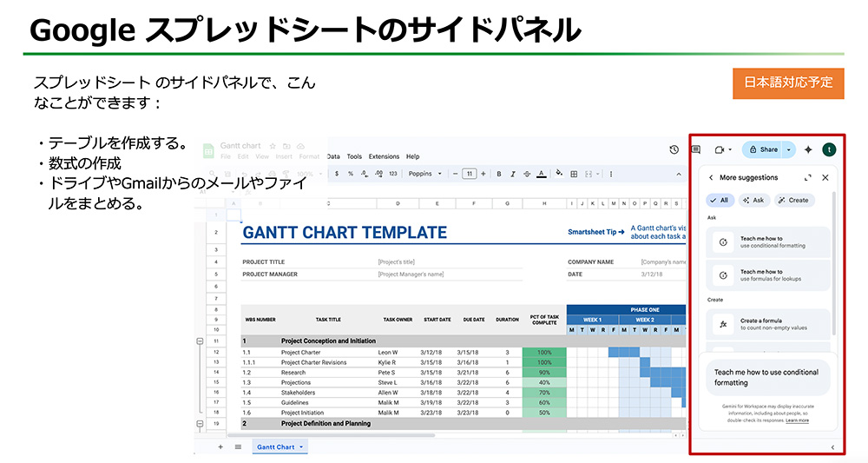Open the Data menu
The height and width of the screenshot is (463, 868).
click(333, 156)
